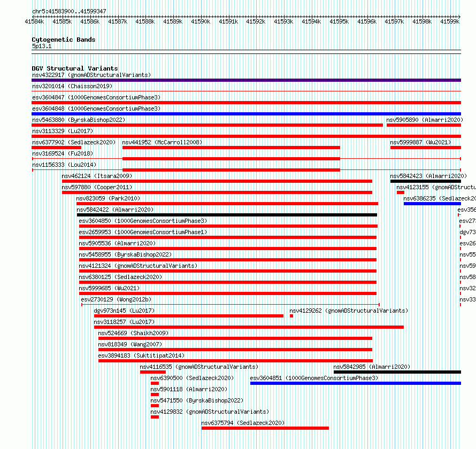
Task: Click the blue esv3604851 variant bar
Action: (356, 383)
